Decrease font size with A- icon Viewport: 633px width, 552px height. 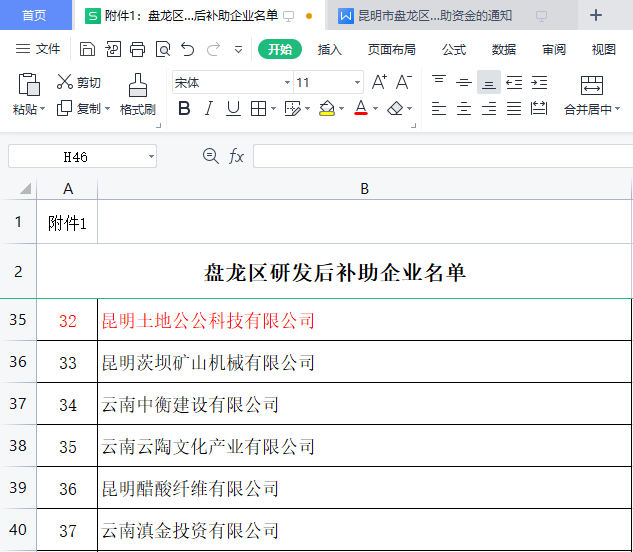[x=404, y=82]
